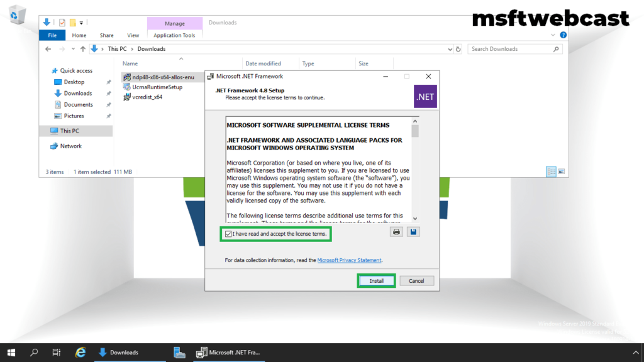The height and width of the screenshot is (362, 644).
Task: Click Downloads in address bar path
Action: 151,49
